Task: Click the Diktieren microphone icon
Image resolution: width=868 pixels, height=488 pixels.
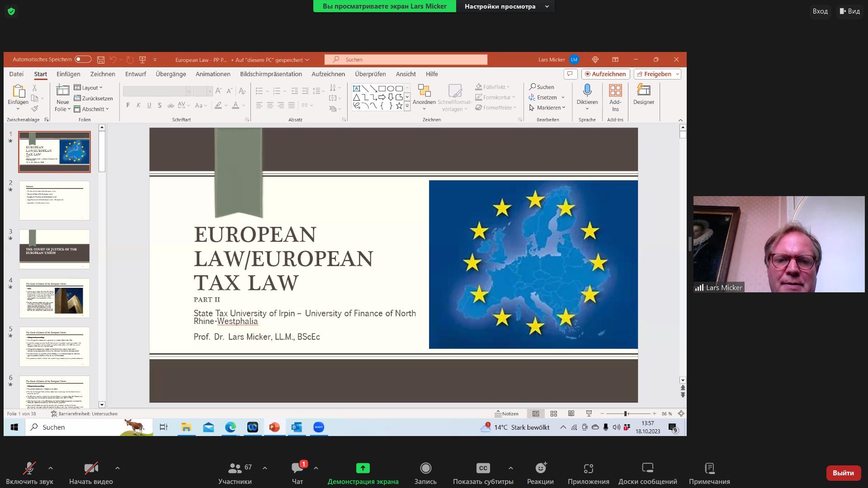Action: [x=587, y=90]
